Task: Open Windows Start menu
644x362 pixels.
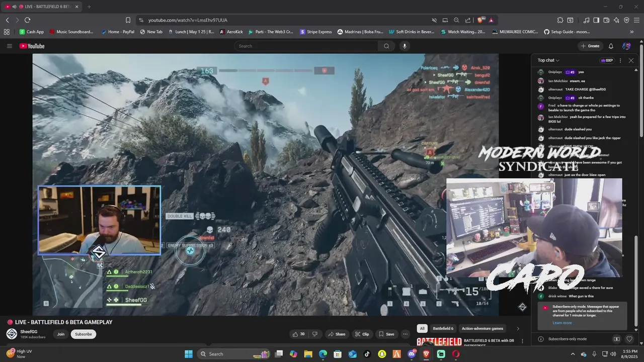Action: (x=189, y=354)
